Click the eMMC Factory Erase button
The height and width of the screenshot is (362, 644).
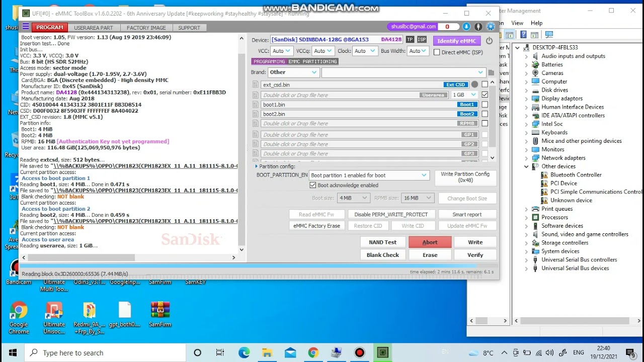(x=316, y=226)
